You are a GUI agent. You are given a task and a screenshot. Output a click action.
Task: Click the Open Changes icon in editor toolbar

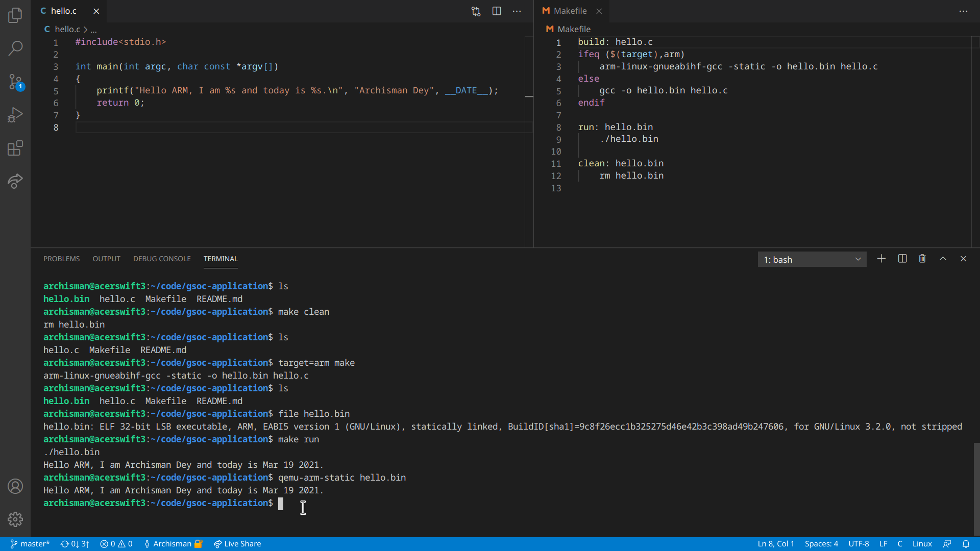click(x=476, y=11)
